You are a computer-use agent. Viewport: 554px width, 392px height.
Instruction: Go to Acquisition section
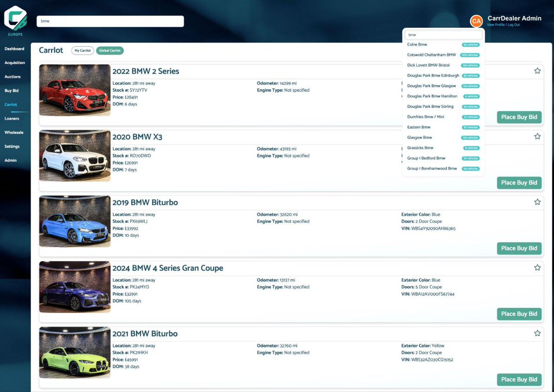pos(15,62)
